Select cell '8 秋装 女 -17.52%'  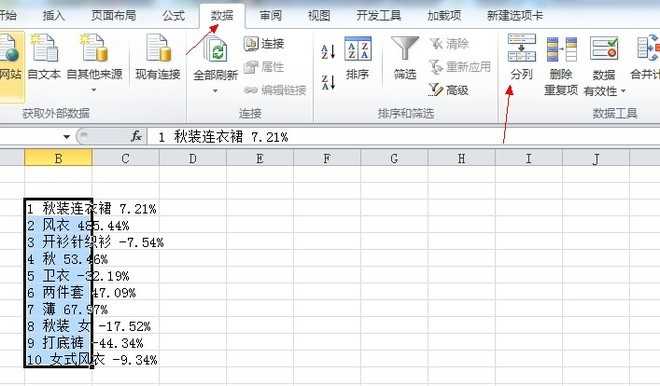[58, 326]
